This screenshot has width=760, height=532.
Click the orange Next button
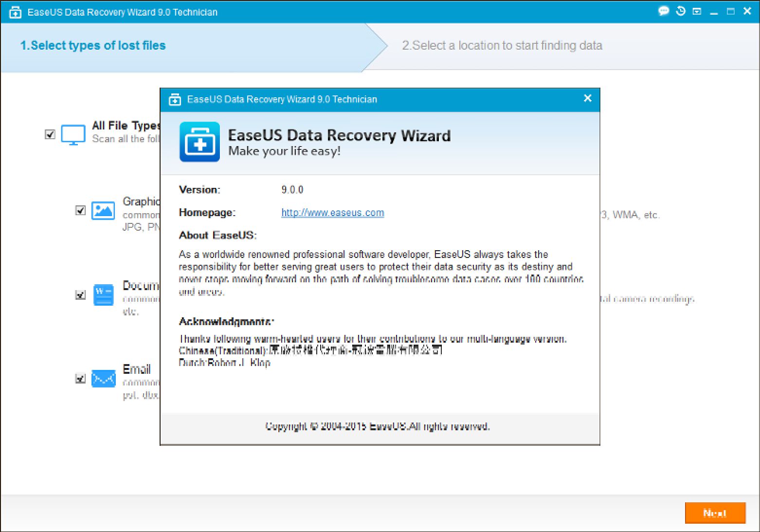click(715, 513)
